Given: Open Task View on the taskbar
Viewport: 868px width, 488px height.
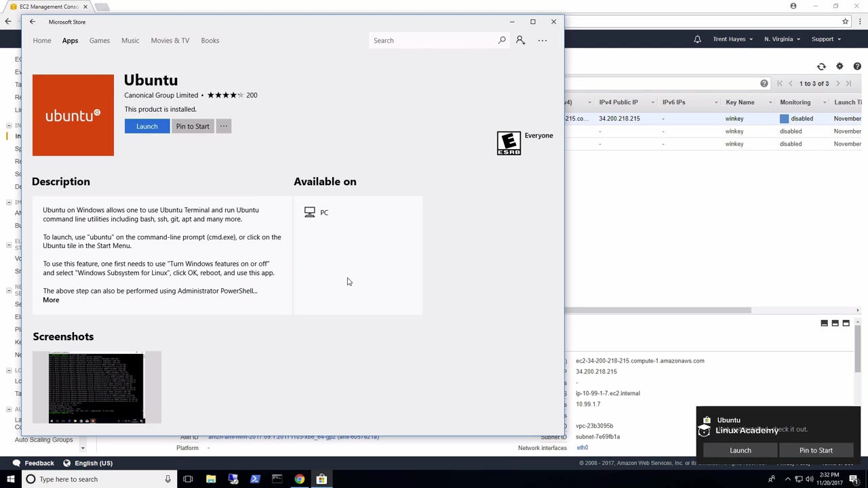Looking at the screenshot, I should click(188, 479).
